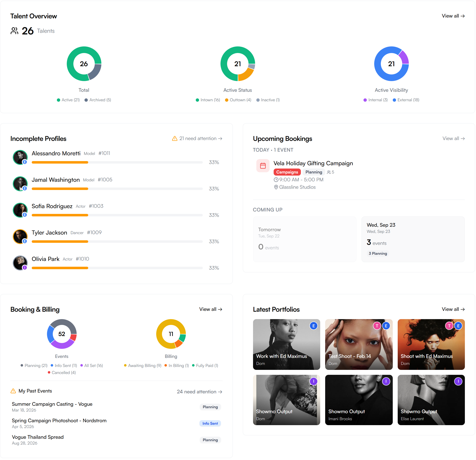Click the Planning tag on the Vela event
The image size is (476, 460).
(x=314, y=172)
